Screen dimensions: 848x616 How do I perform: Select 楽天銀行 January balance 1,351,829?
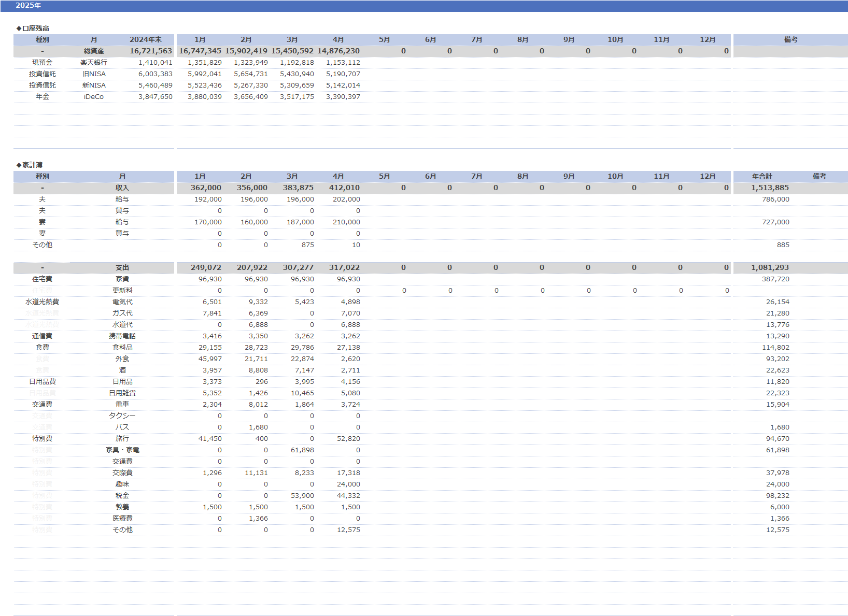(205, 63)
